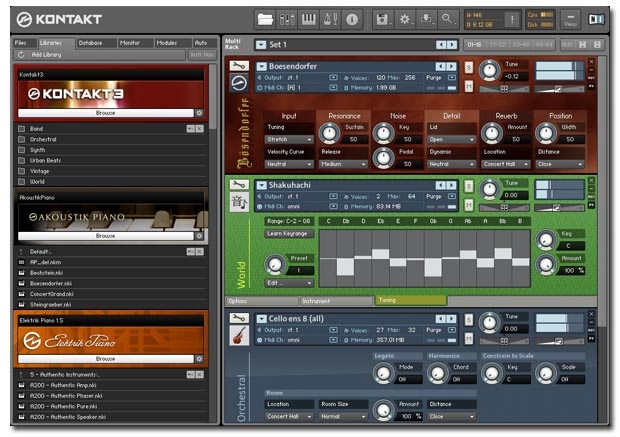
Task: Open the Boesendorfer name dropdown arrow
Action: coord(261,66)
